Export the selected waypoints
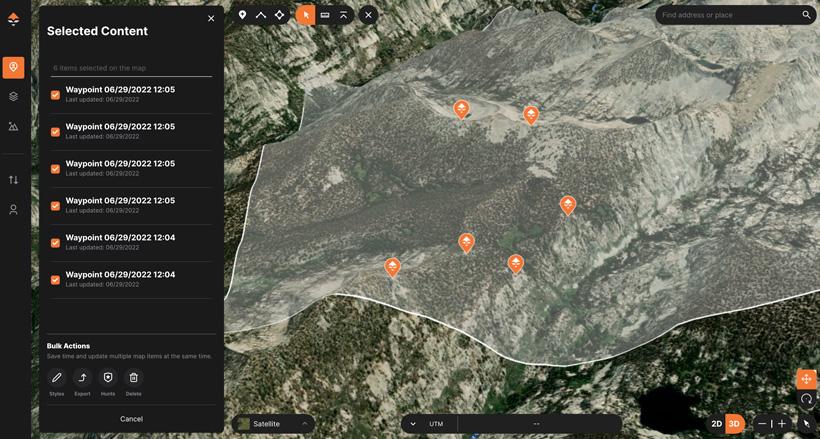This screenshot has height=439, width=820. pos(82,378)
